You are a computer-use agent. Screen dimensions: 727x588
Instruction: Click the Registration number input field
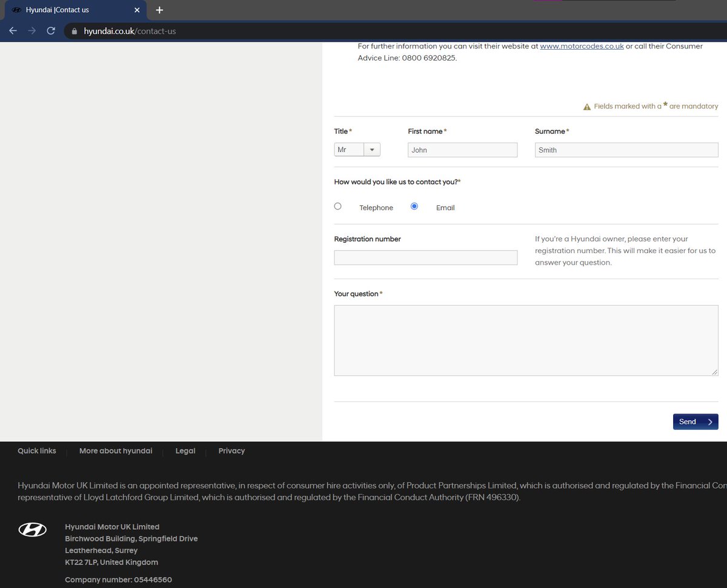[x=426, y=257]
